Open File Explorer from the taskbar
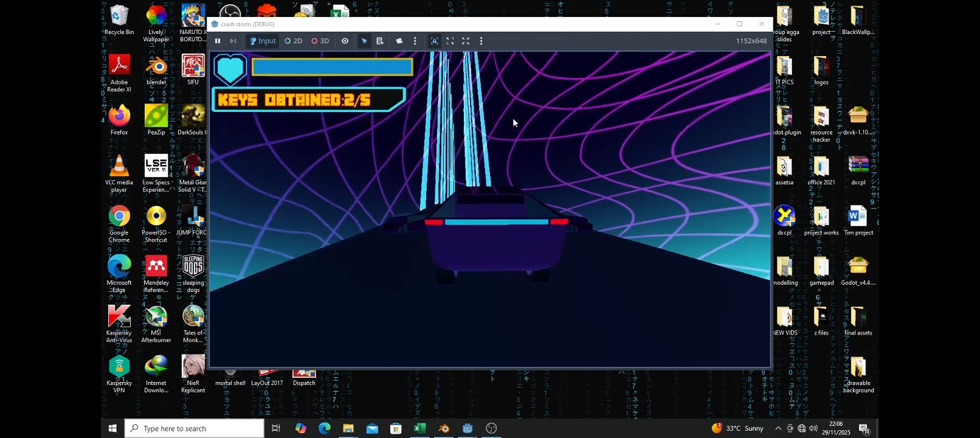Image resolution: width=980 pixels, height=438 pixels. pyautogui.click(x=348, y=428)
